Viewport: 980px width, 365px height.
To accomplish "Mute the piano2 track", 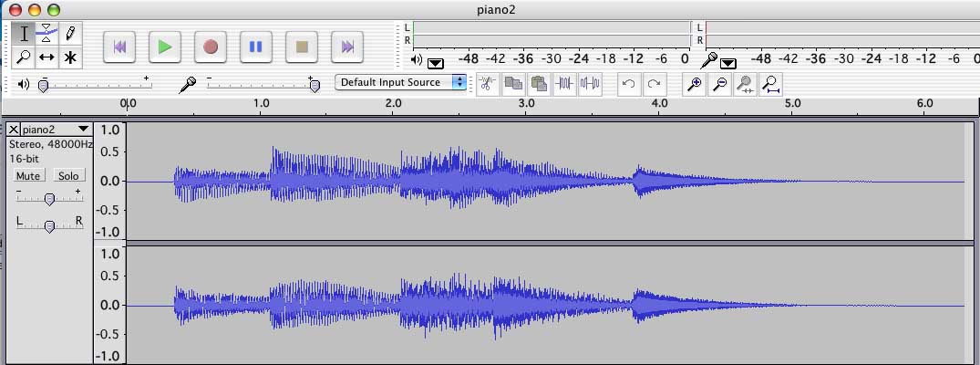I will [28, 175].
